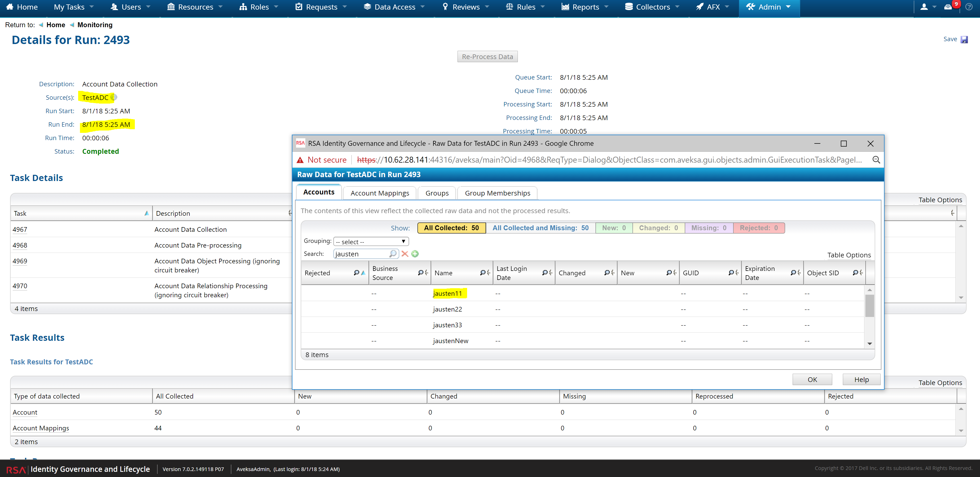
Task: Show All Collected and Missing filter
Action: (540, 228)
